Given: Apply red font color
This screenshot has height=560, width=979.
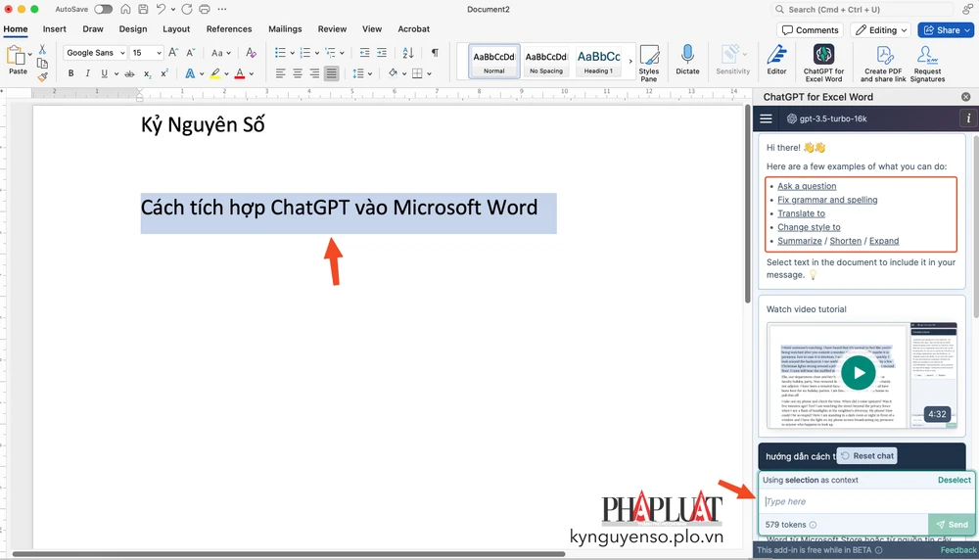Looking at the screenshot, I should 240,73.
